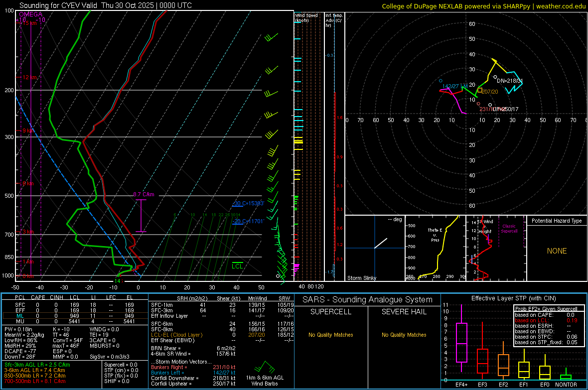Viewport: 588px width, 390px height.
Task: Click the 207/20 hodograph label
Action: point(490,92)
